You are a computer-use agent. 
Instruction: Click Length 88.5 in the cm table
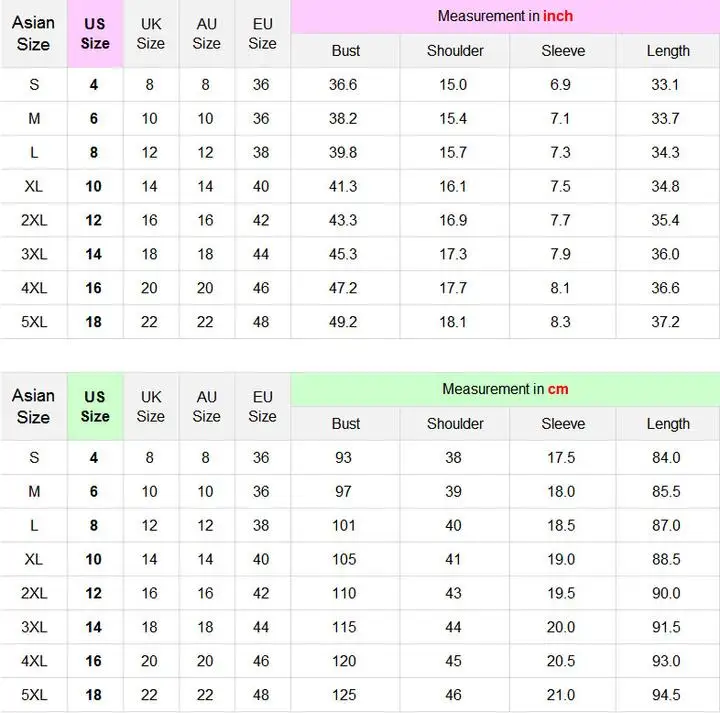pyautogui.click(x=666, y=559)
